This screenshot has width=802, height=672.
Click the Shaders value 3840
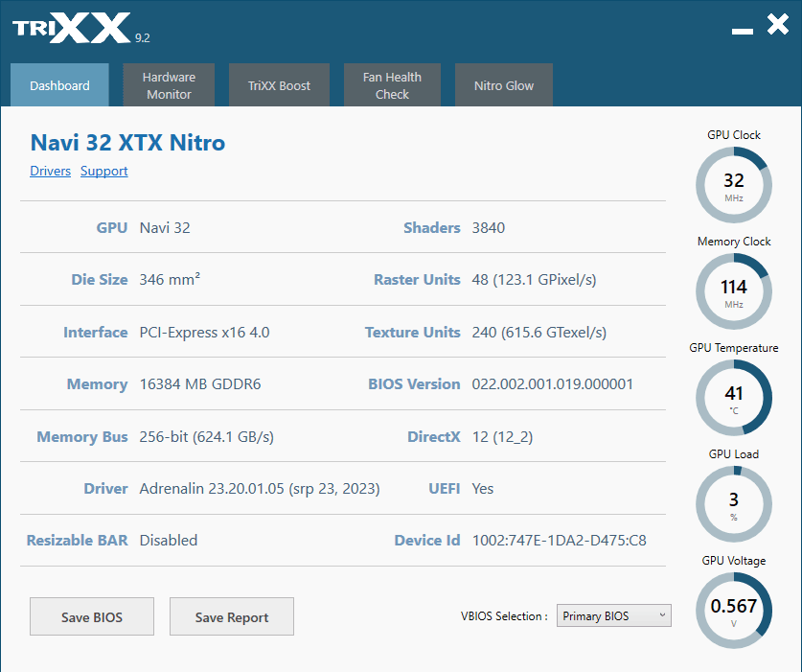[489, 228]
